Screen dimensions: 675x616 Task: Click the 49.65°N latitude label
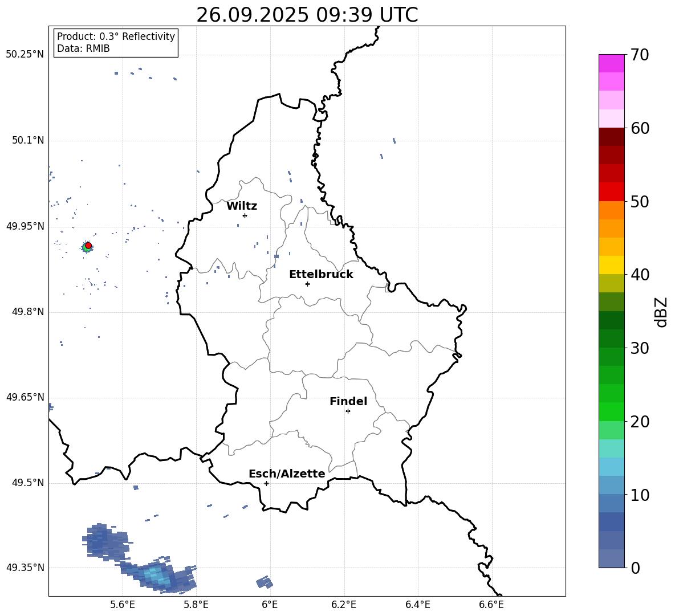[25, 397]
